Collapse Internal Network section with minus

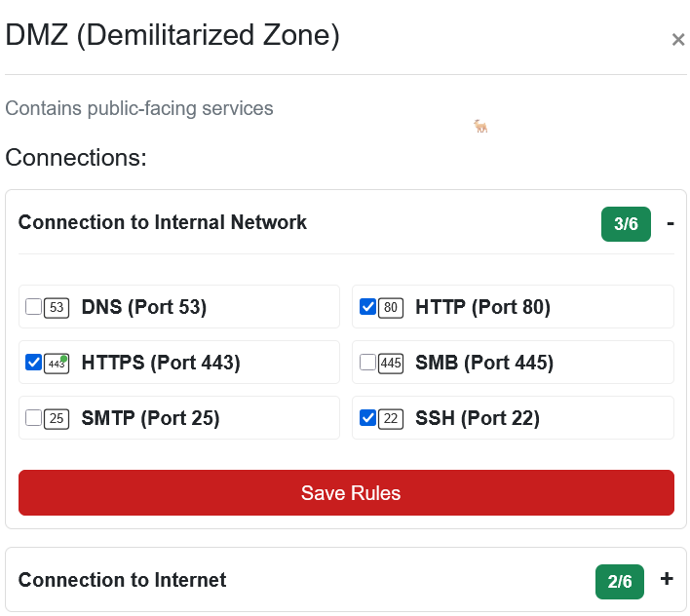pyautogui.click(x=670, y=223)
